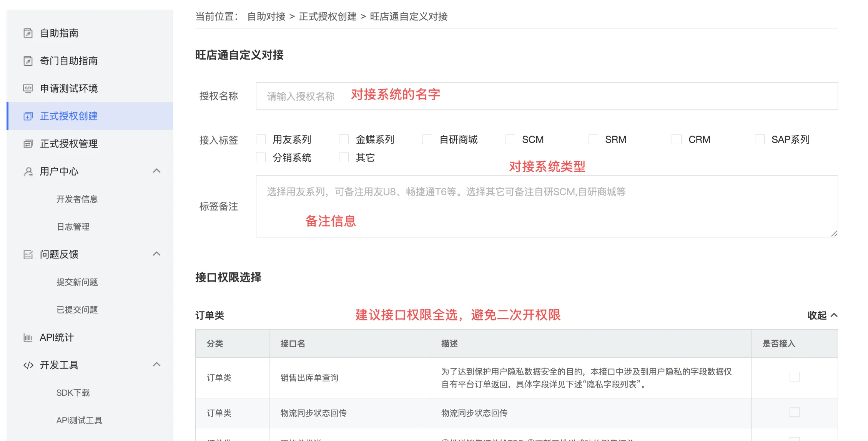This screenshot has width=868, height=441.
Task: Click the 自助指南 sidebar icon
Action: [x=28, y=33]
